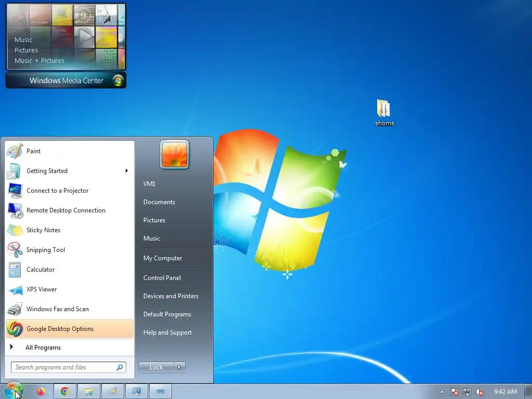Open Pictures in the Start menu right pane

(154, 220)
